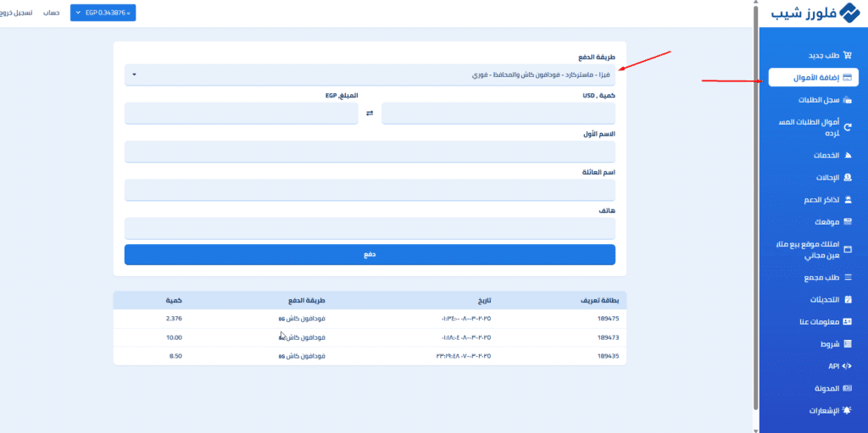Click the المدونة blog icon
Image resolution: width=868 pixels, height=433 pixels.
[x=848, y=388]
